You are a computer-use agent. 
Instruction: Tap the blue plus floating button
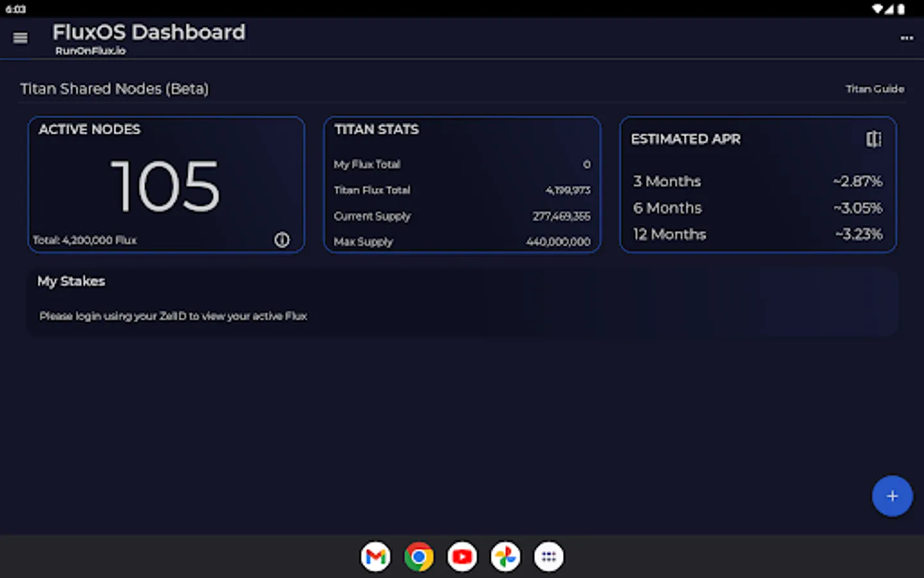(892, 496)
